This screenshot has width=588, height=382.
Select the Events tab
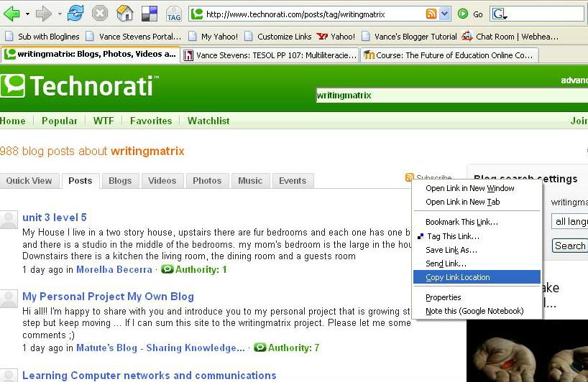(293, 180)
